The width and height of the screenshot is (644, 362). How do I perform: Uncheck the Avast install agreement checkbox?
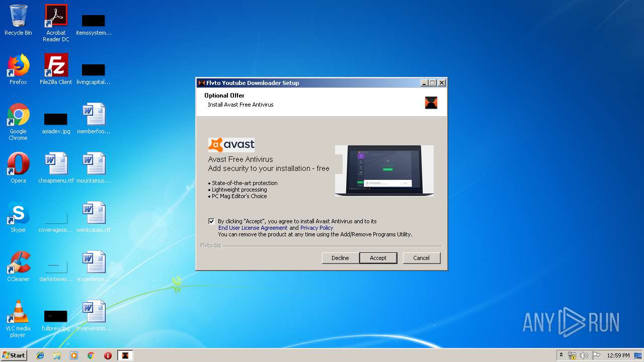point(211,221)
